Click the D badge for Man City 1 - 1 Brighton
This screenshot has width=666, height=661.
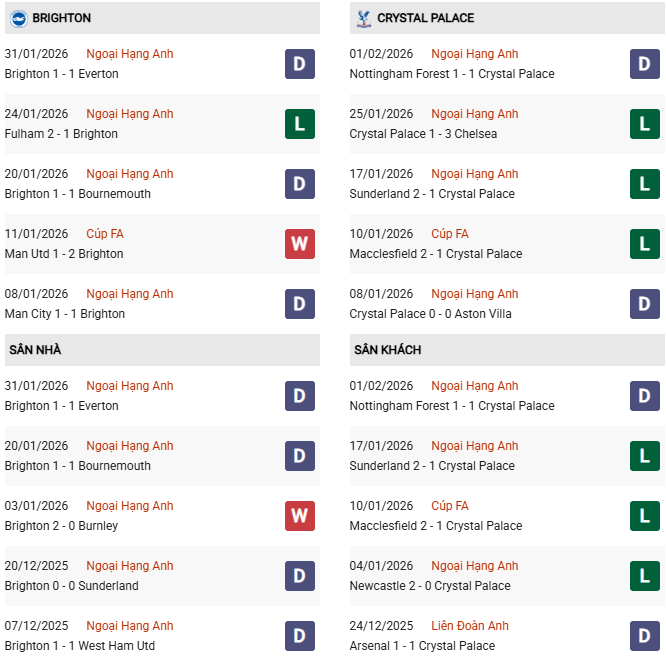click(x=299, y=304)
